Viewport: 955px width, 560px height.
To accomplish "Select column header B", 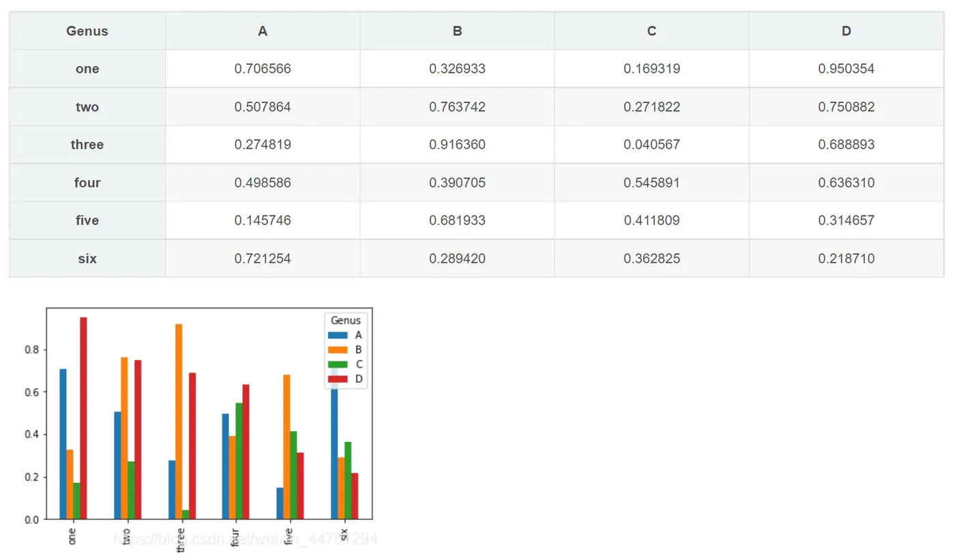I will click(x=457, y=31).
